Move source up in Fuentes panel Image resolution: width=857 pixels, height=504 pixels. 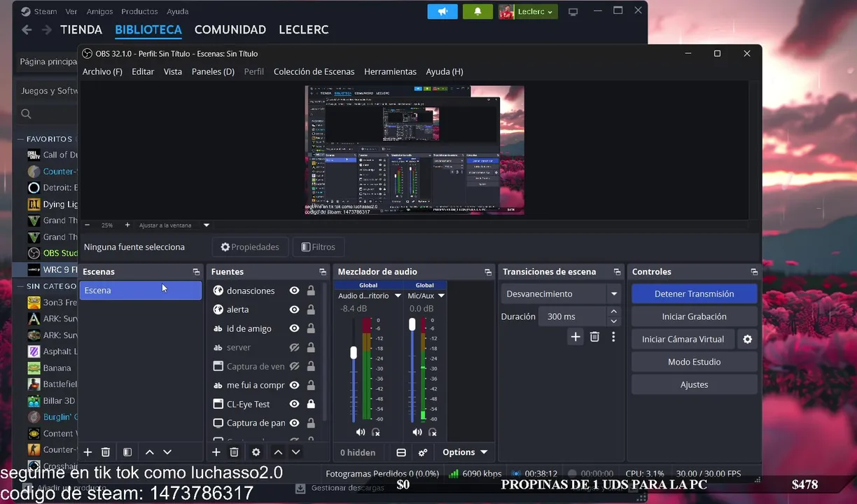278,452
